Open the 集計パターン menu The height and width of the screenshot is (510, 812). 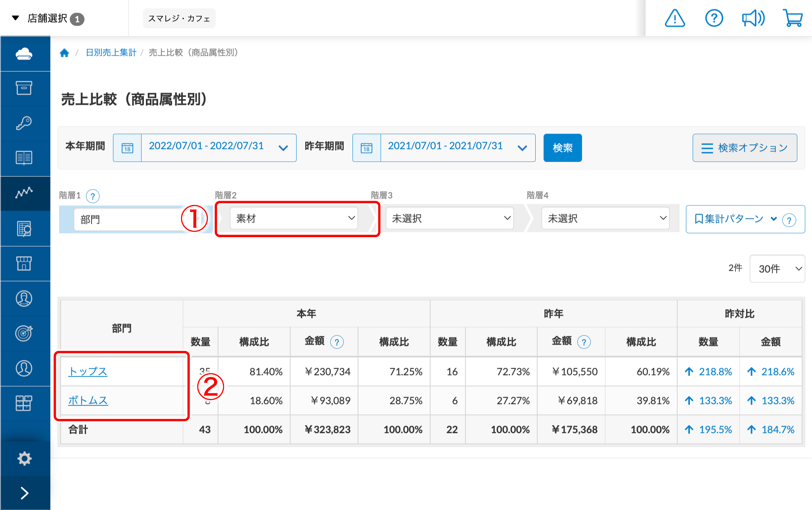(x=735, y=219)
